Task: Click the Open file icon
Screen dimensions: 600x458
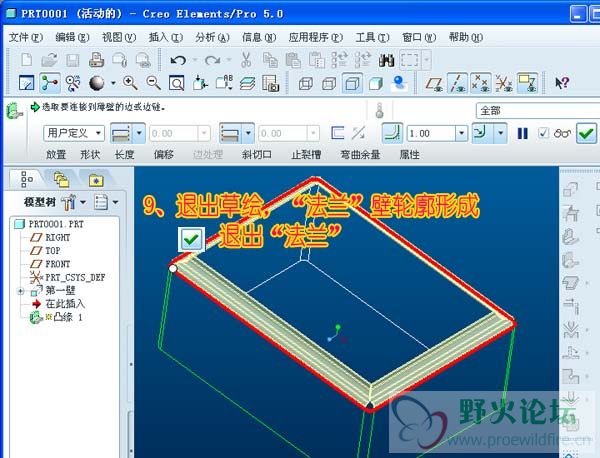Action: tap(49, 60)
